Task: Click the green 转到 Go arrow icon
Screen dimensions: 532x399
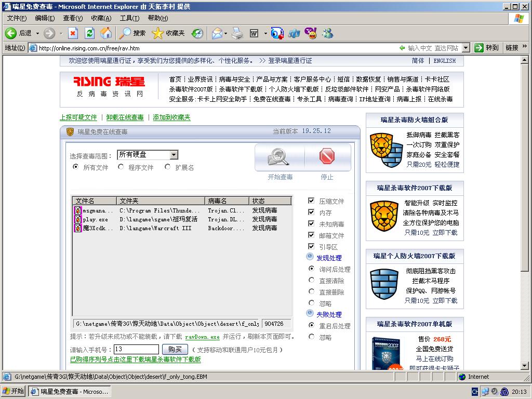Action: pos(478,48)
